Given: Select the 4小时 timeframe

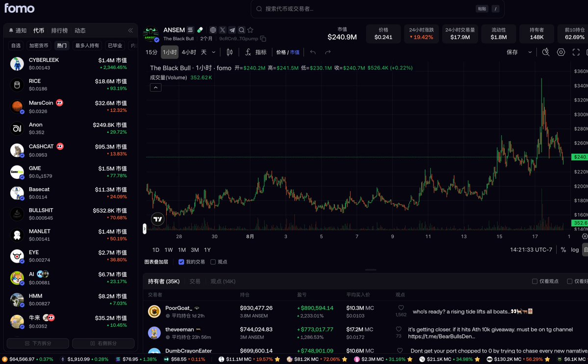Looking at the screenshot, I should 189,52.
